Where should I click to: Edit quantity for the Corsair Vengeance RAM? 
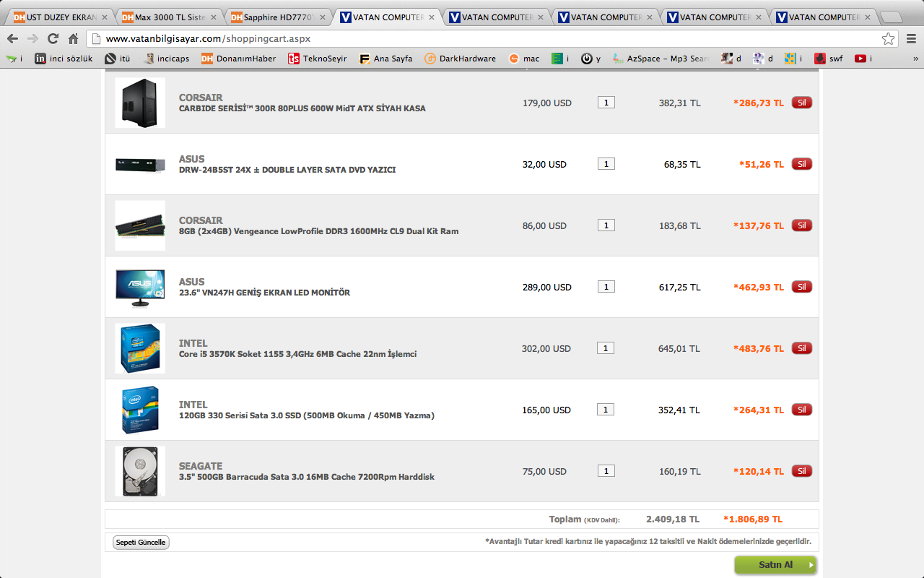pyautogui.click(x=606, y=225)
